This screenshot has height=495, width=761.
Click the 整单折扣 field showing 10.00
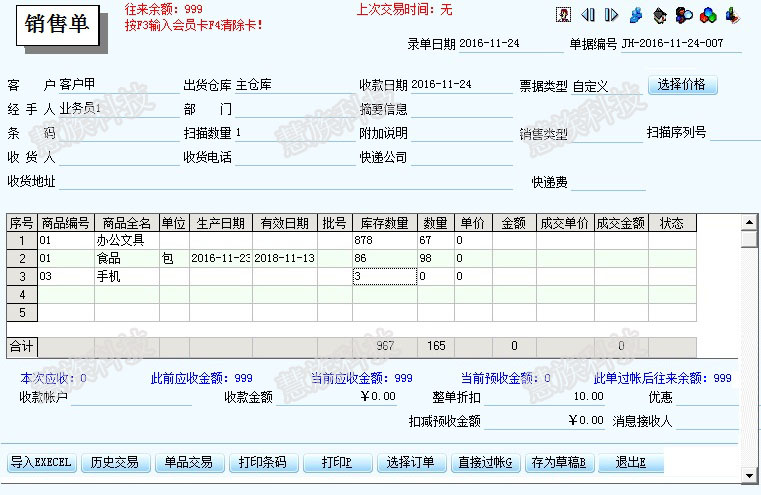tap(545, 397)
